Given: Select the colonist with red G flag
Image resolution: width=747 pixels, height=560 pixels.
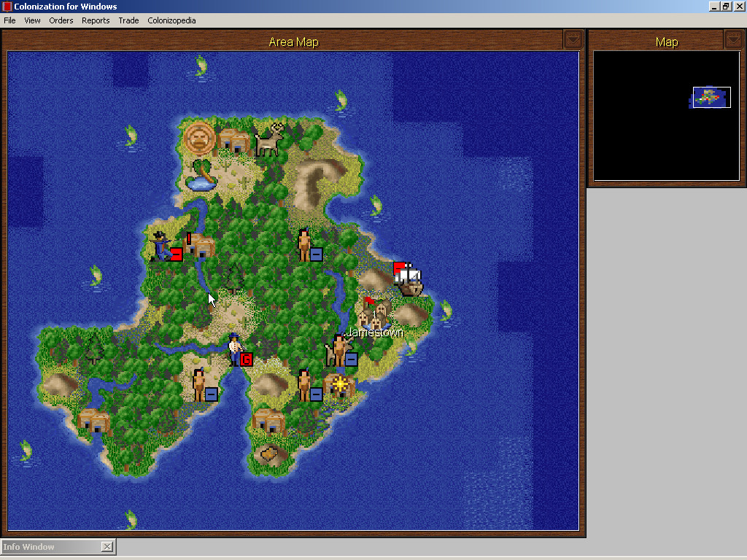Looking at the screenshot, I should [x=241, y=350].
